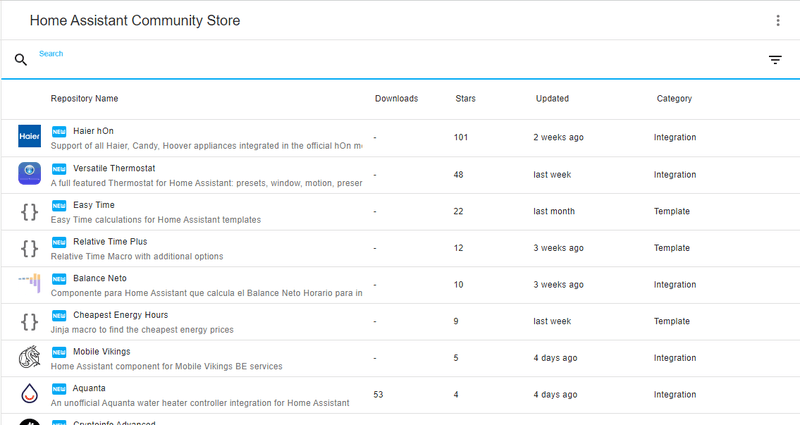Viewport: 800px width, 425px height.
Task: Click the 53 downloads value for Aquanta
Action: [x=378, y=395]
